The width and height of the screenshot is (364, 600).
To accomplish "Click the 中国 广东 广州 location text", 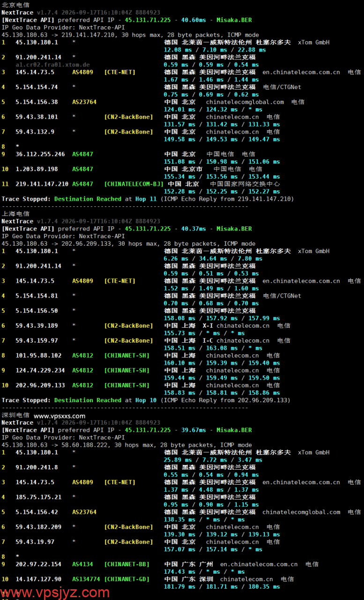I will [189, 564].
